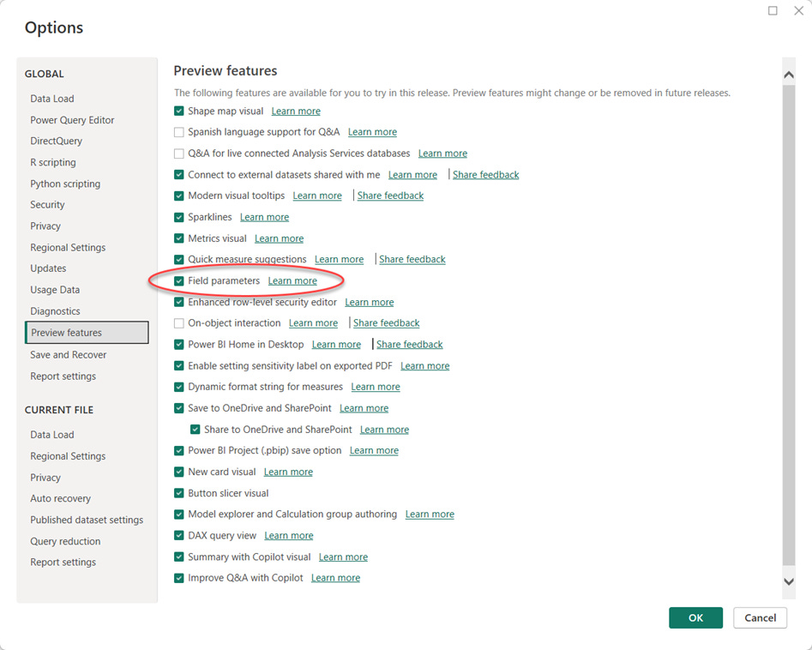Viewport: 812px width, 650px height.
Task: Open Global Privacy options
Action: [45, 226]
